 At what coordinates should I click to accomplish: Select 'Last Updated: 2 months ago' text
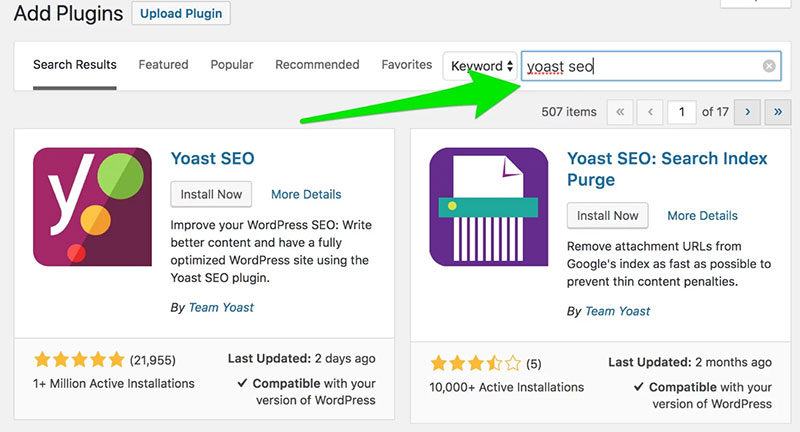click(x=690, y=362)
